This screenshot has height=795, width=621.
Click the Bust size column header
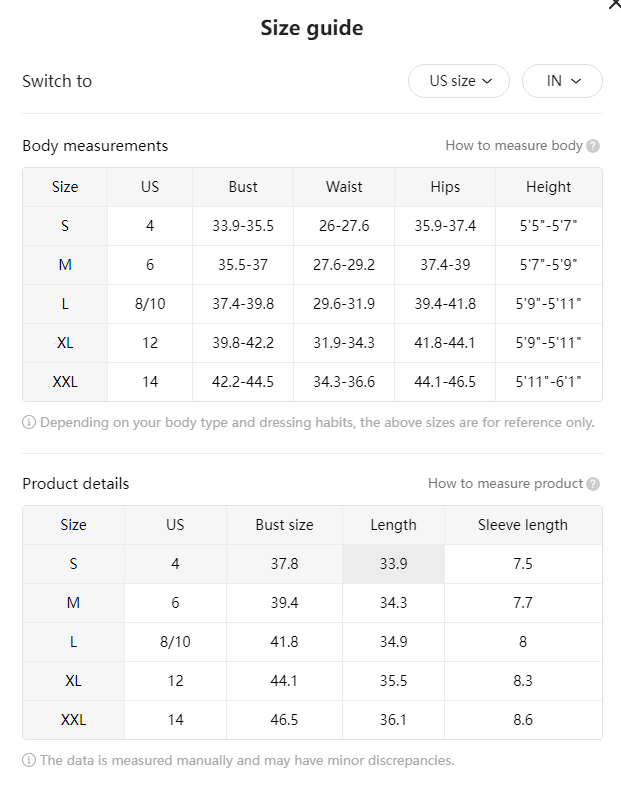click(284, 525)
